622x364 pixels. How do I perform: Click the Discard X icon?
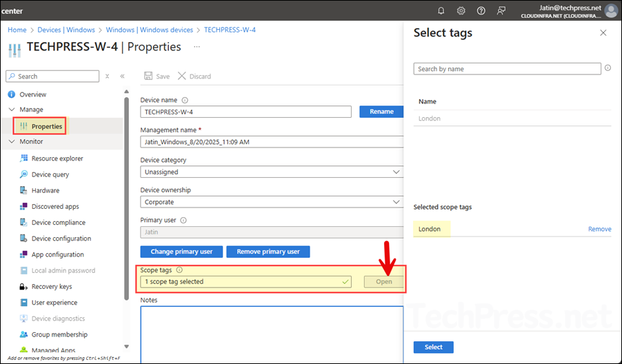click(181, 76)
